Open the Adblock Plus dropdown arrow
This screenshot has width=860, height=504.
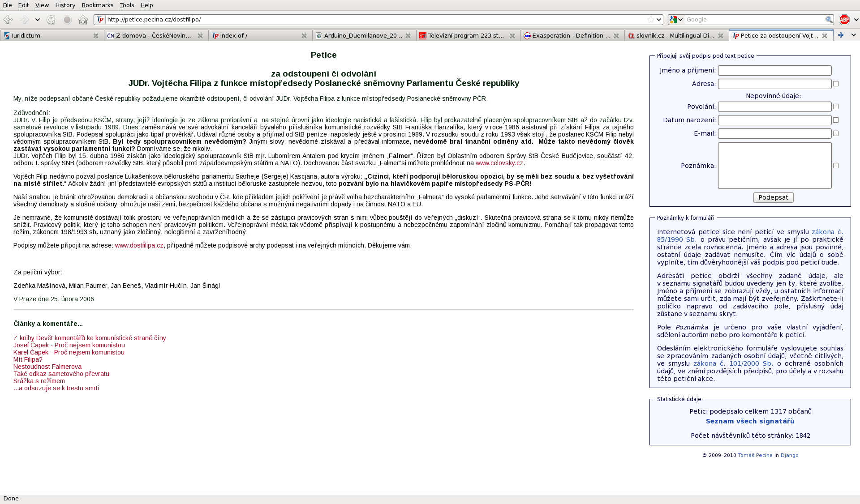(x=856, y=20)
